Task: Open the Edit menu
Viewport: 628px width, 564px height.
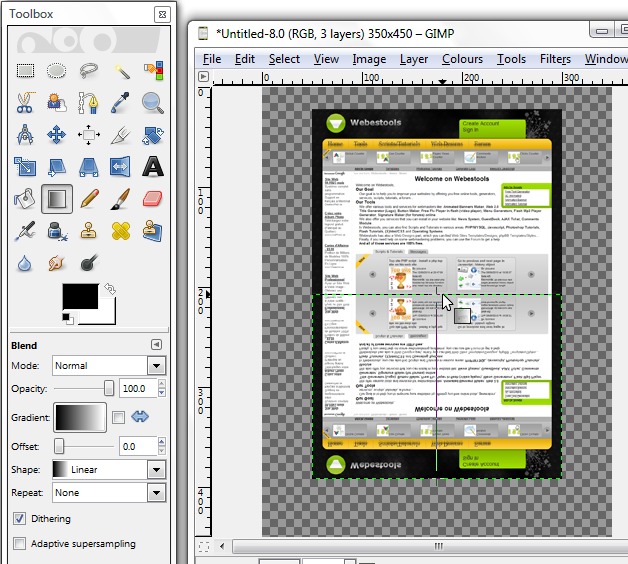Action: click(x=245, y=59)
